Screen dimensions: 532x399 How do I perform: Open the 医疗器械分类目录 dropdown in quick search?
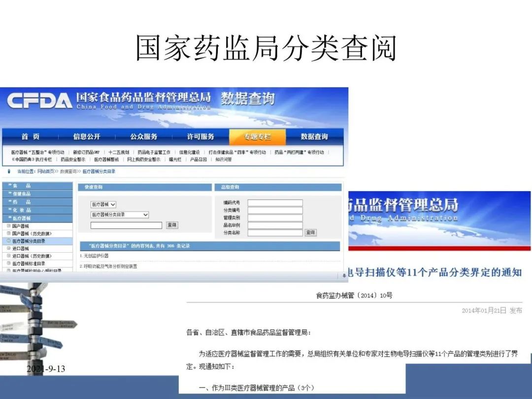(x=120, y=215)
